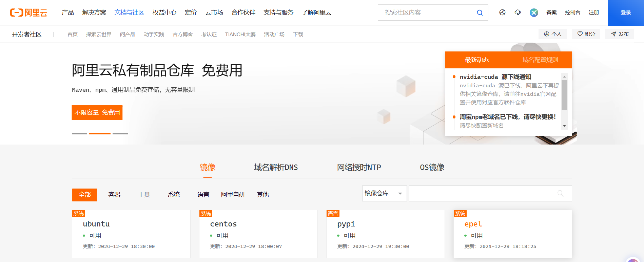Open the TIANCHI大赛 nav link

pyautogui.click(x=240, y=35)
